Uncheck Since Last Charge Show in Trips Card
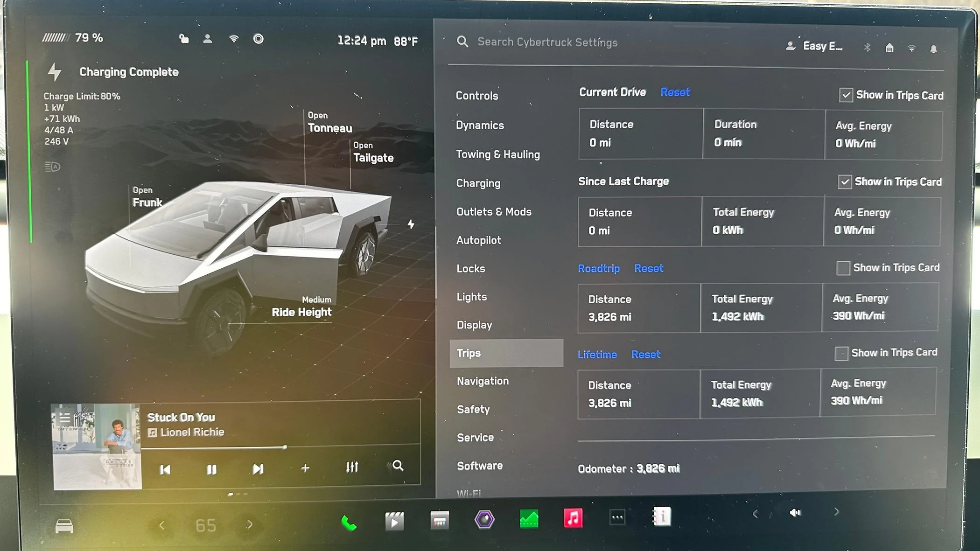 [x=844, y=182]
